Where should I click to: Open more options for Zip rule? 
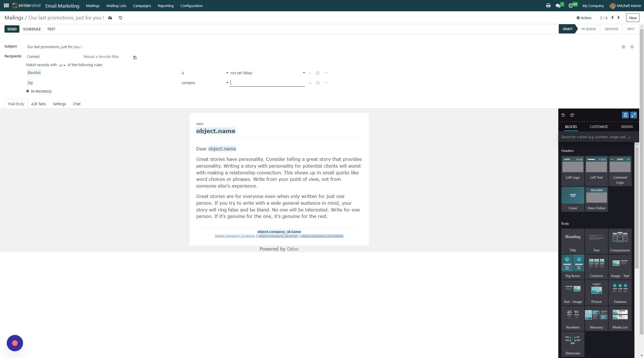click(326, 83)
